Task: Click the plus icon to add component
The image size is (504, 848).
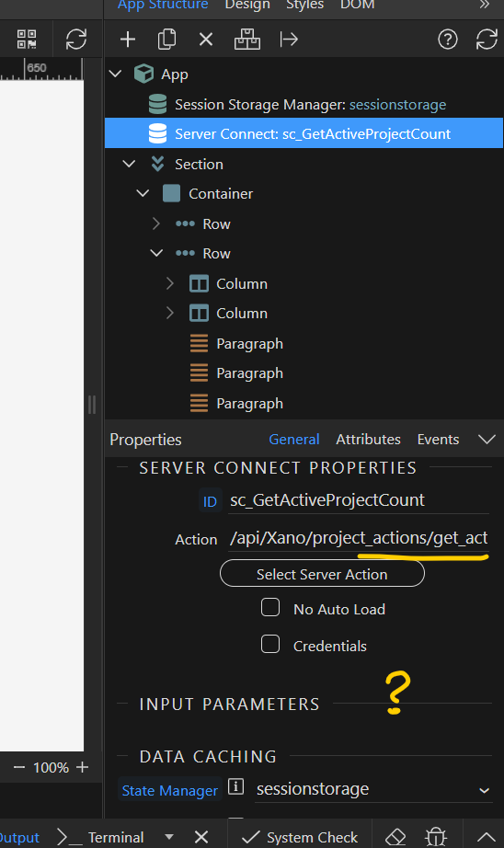Action: point(128,40)
